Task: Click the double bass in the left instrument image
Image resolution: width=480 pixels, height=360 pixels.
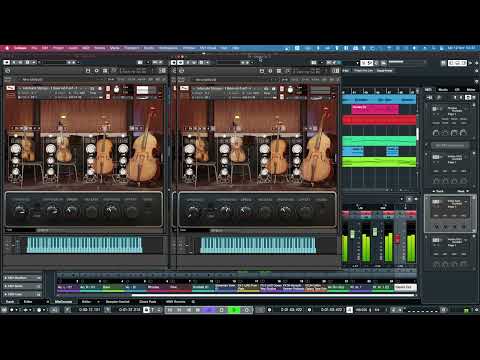Action: click(145, 147)
